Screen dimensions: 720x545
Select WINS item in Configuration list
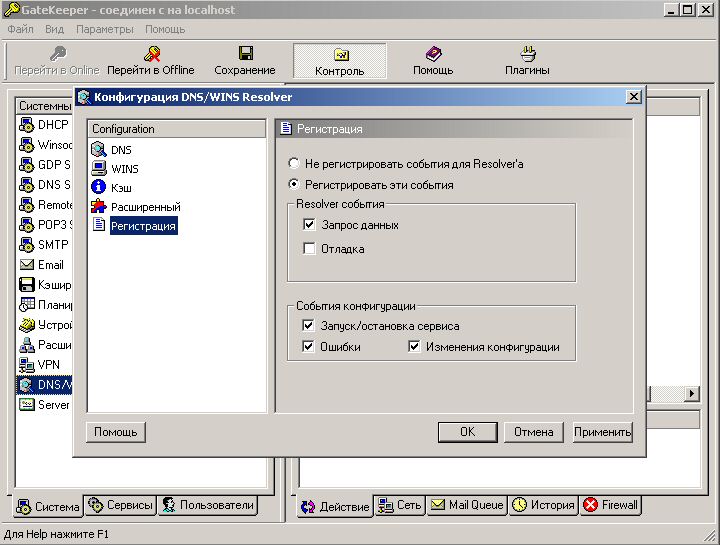coord(99,168)
